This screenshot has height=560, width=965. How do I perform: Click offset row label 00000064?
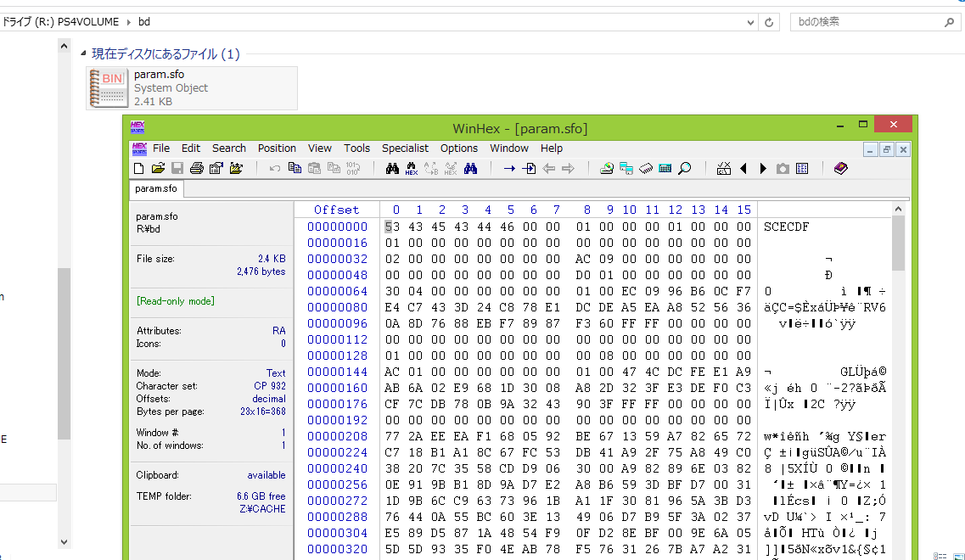(x=337, y=291)
